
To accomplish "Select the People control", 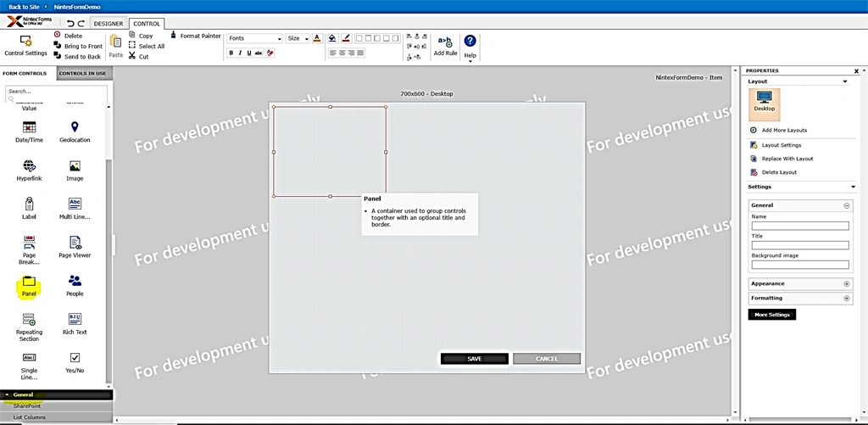I will tap(75, 286).
